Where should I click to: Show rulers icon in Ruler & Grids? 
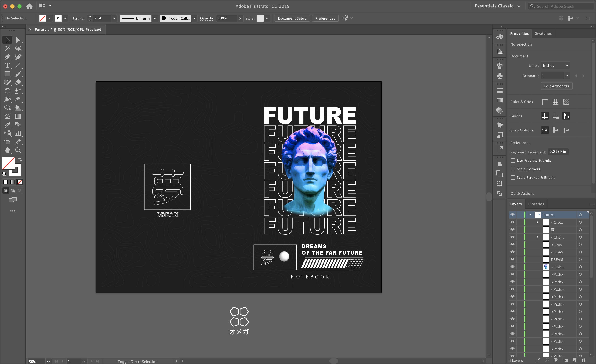(545, 102)
